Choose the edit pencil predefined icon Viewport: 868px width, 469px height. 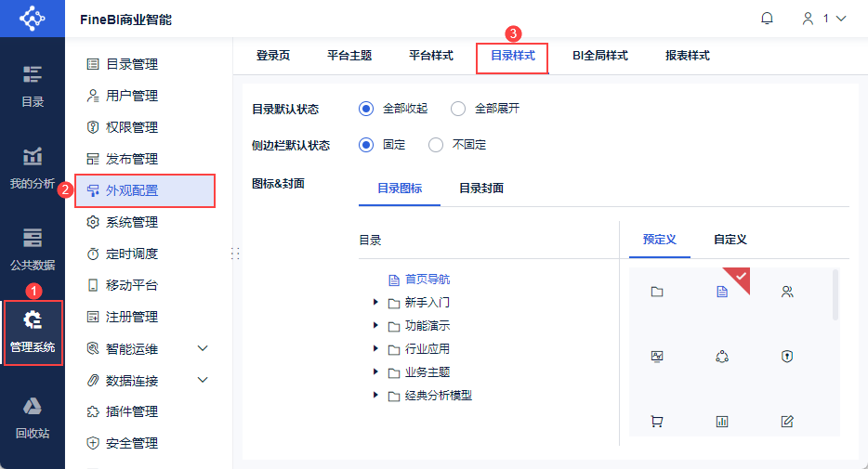tap(786, 422)
